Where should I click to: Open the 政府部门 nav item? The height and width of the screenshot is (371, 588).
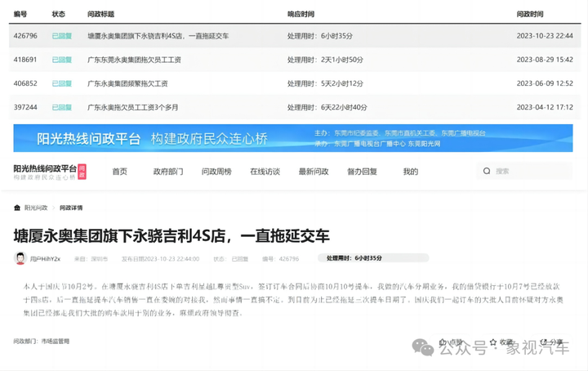coord(168,172)
